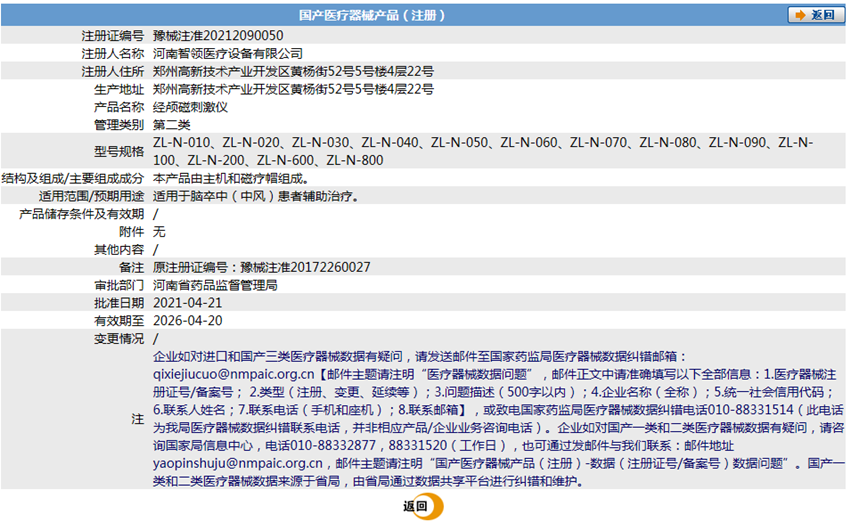Select the label 批准日期

click(x=119, y=303)
